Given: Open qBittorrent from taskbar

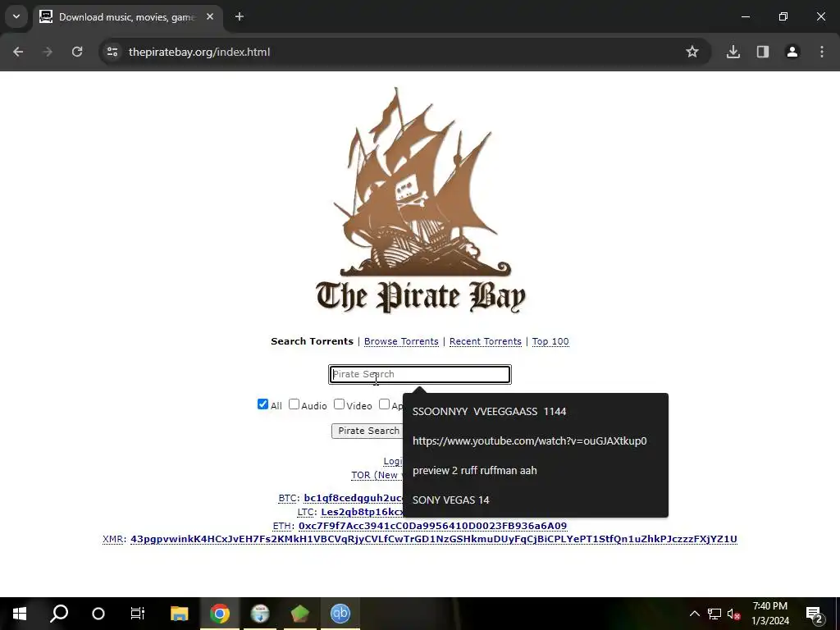Looking at the screenshot, I should (x=340, y=614).
